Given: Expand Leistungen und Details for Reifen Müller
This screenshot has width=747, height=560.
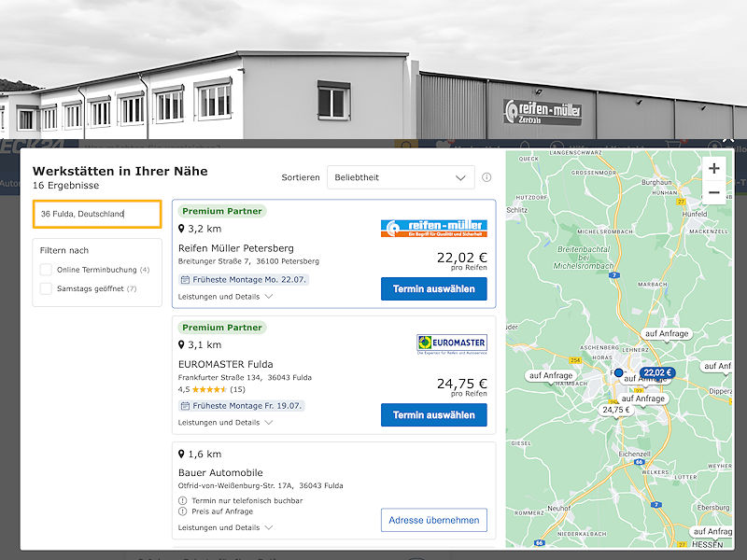Looking at the screenshot, I should (225, 297).
